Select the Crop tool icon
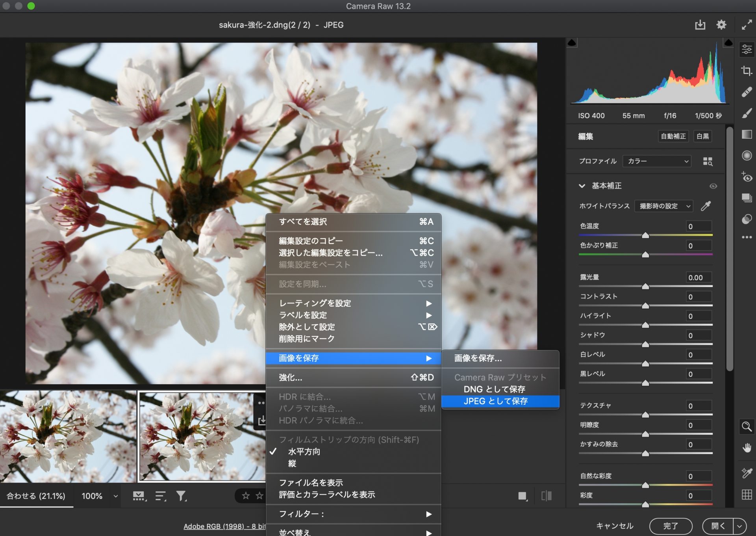This screenshot has height=536, width=756. (747, 71)
